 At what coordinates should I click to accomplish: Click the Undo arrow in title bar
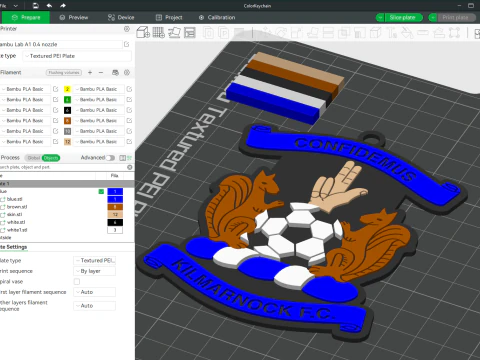click(49, 5)
